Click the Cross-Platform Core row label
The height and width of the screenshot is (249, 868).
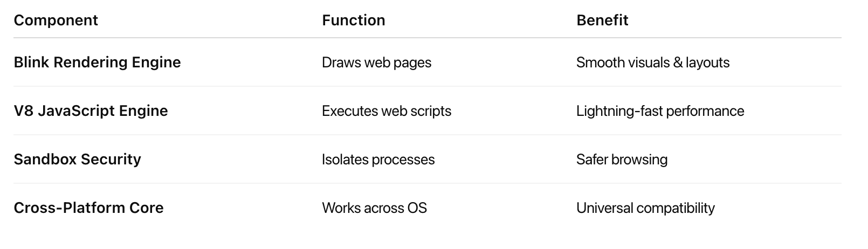click(x=88, y=208)
